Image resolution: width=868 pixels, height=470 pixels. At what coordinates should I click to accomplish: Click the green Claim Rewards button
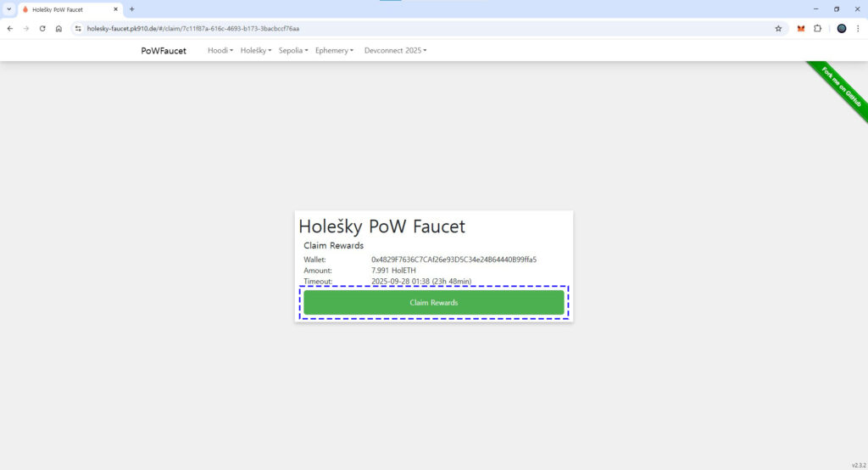[x=433, y=303]
